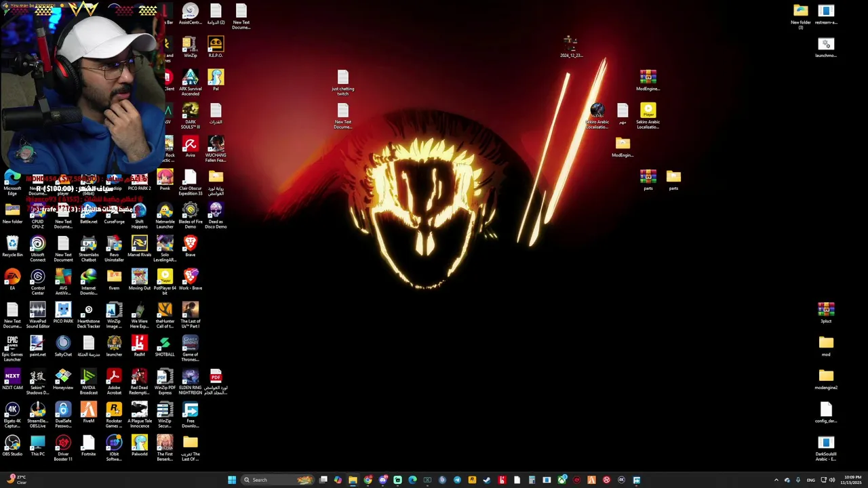868x488 pixels.
Task: Select the A Plague Tale Innocence icon
Action: [139, 415]
